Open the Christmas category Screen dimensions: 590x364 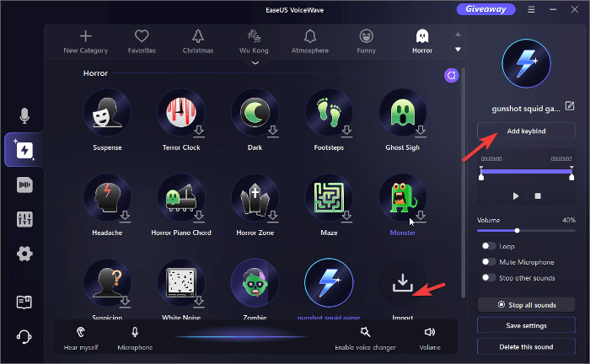tap(197, 41)
